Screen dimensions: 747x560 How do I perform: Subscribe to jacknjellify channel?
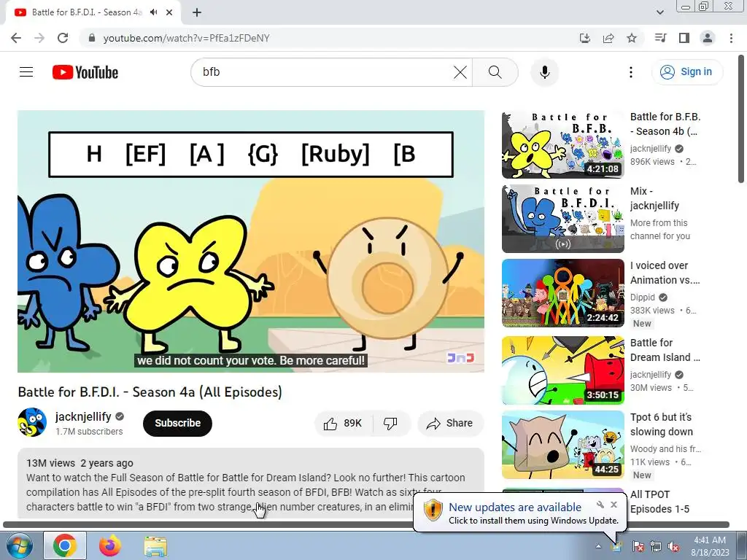pos(177,424)
